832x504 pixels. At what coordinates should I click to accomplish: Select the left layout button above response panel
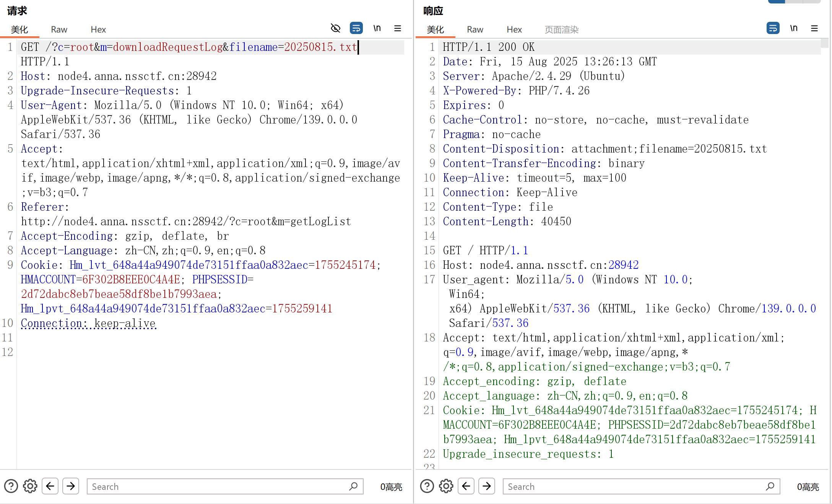pos(776,2)
